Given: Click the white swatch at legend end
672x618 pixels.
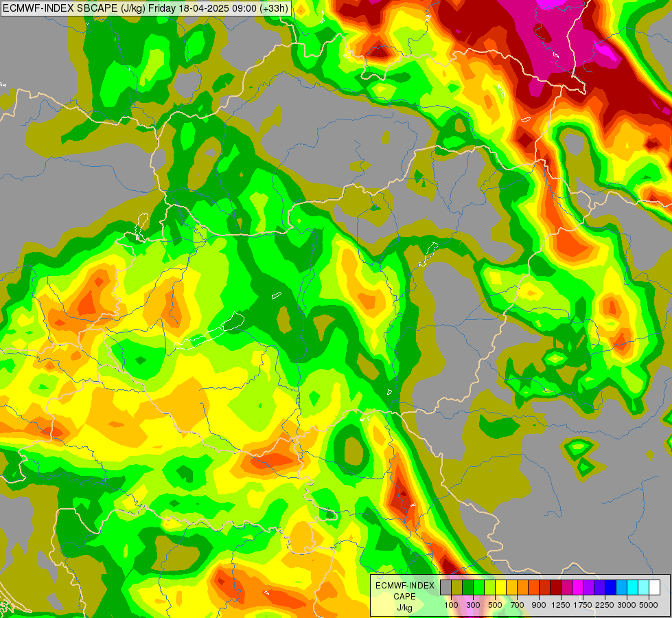Looking at the screenshot, I should (x=654, y=587).
